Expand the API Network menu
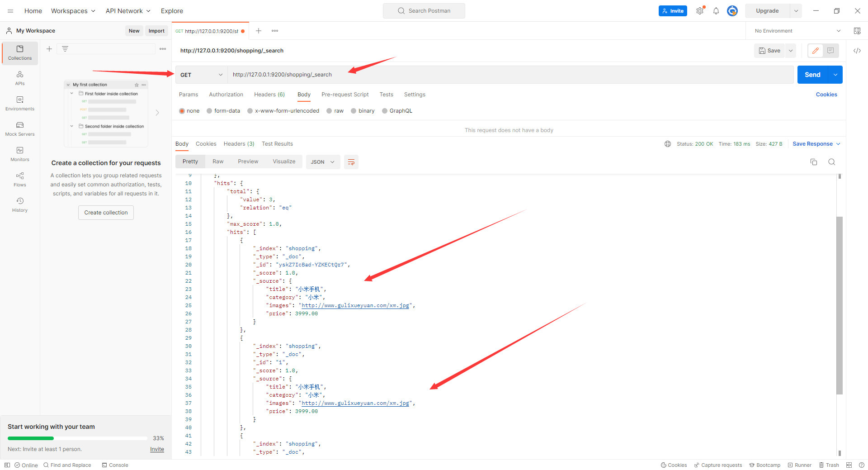 click(x=128, y=11)
